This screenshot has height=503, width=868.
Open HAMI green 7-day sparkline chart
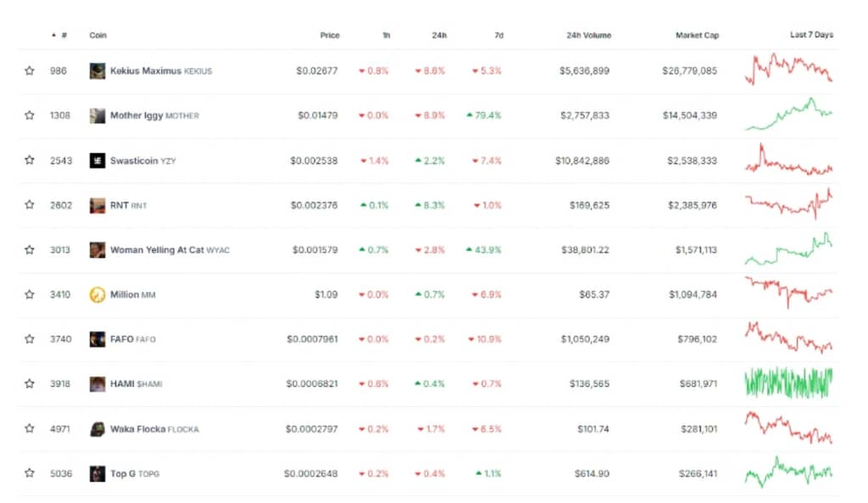click(x=788, y=383)
